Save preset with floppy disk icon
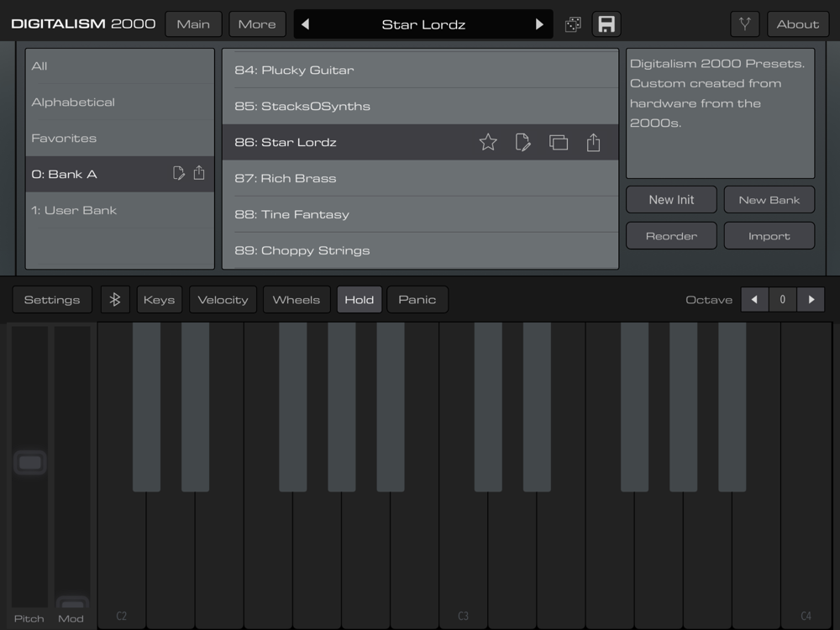The height and width of the screenshot is (630, 840). pyautogui.click(x=606, y=24)
